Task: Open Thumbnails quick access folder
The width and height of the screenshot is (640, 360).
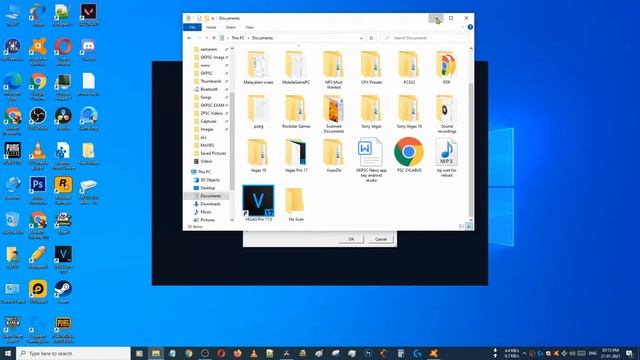Action: [210, 81]
